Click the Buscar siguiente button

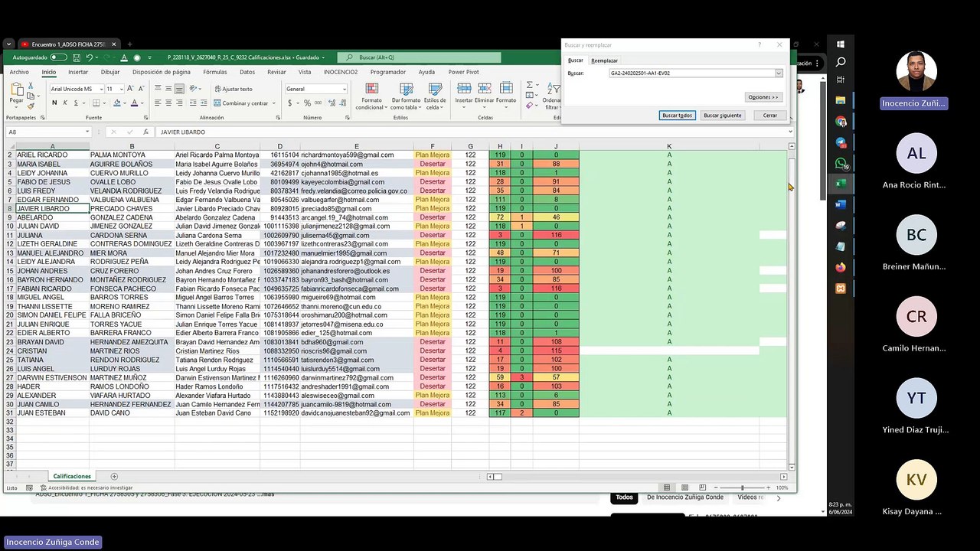click(723, 116)
